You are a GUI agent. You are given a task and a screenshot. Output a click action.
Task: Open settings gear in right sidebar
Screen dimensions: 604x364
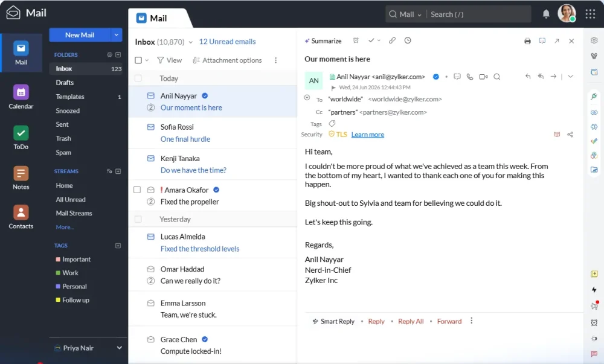(594, 40)
